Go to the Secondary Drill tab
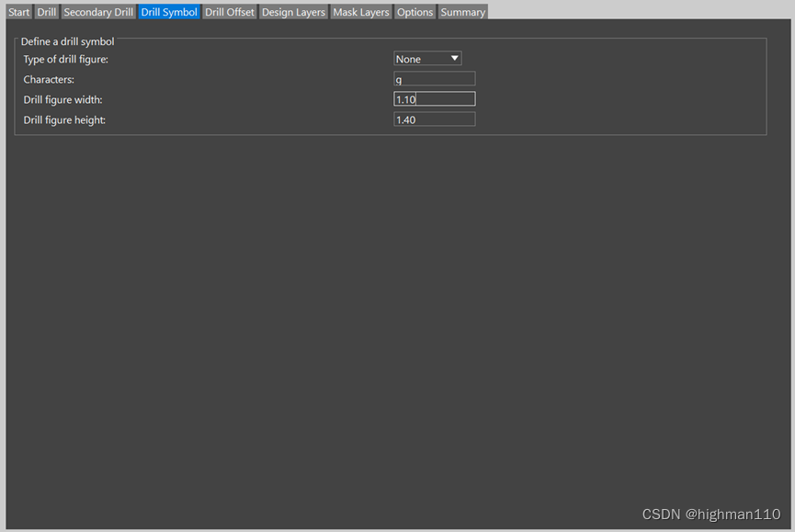795x532 pixels. 98,12
